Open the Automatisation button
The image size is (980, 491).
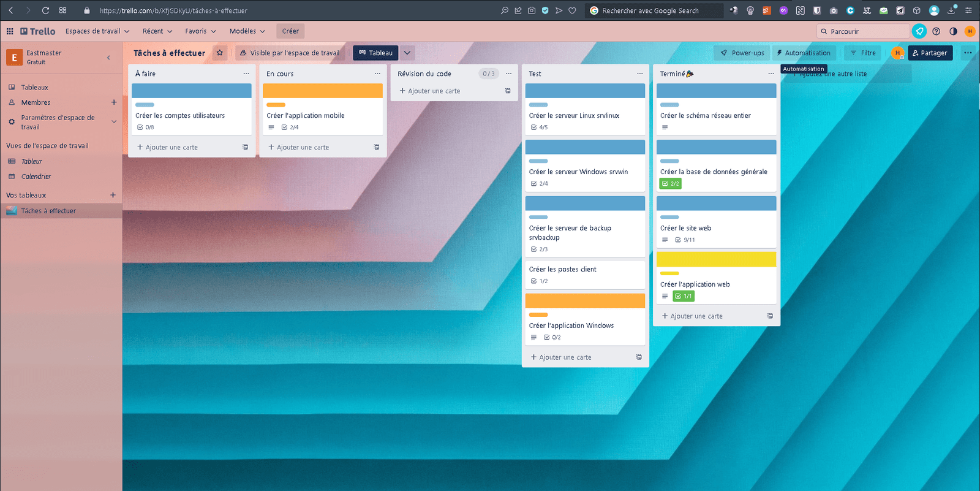[x=804, y=53]
